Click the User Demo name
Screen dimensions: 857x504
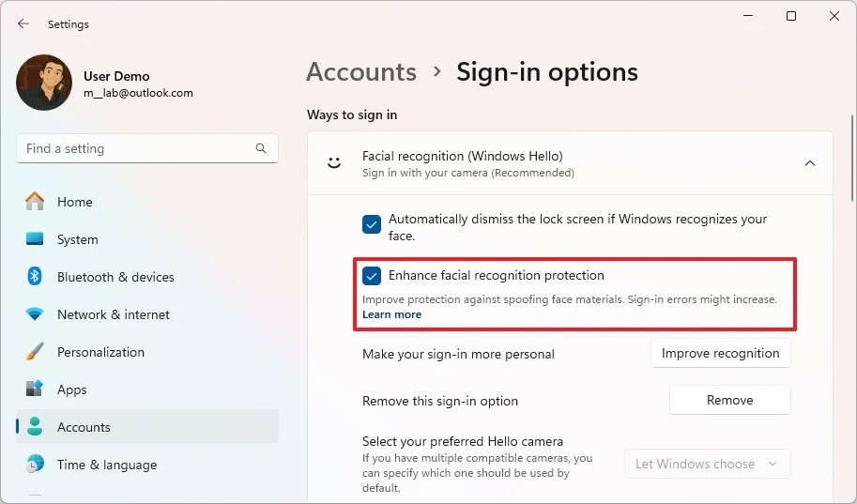pos(116,76)
